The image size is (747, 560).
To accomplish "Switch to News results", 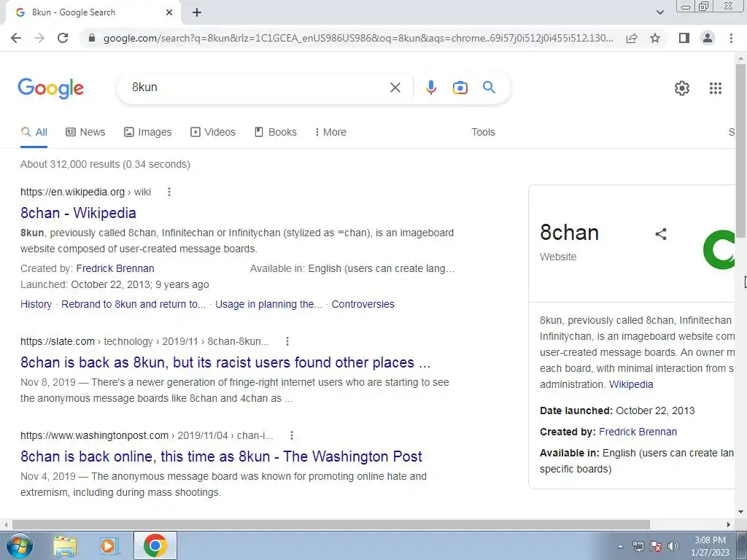I will [x=85, y=132].
